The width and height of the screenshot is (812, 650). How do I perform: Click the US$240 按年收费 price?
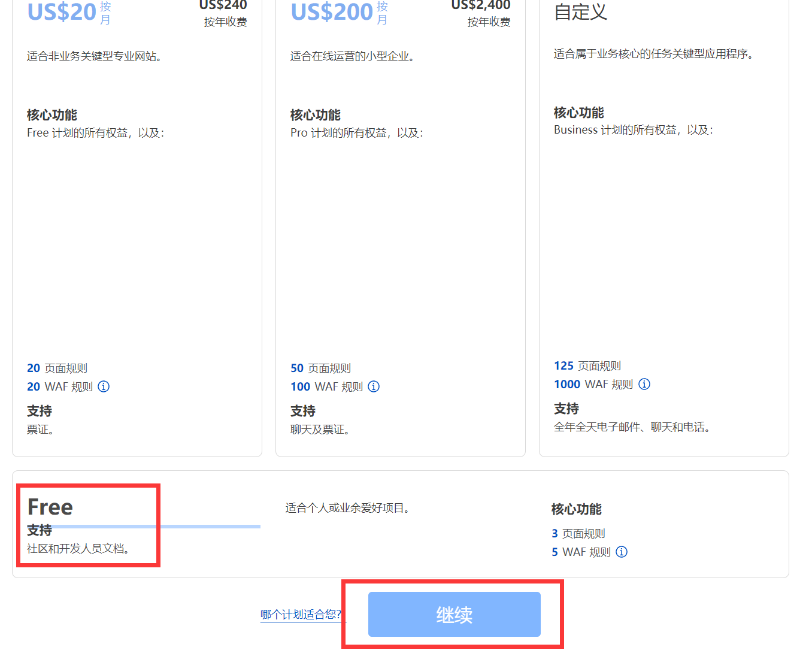(223, 13)
